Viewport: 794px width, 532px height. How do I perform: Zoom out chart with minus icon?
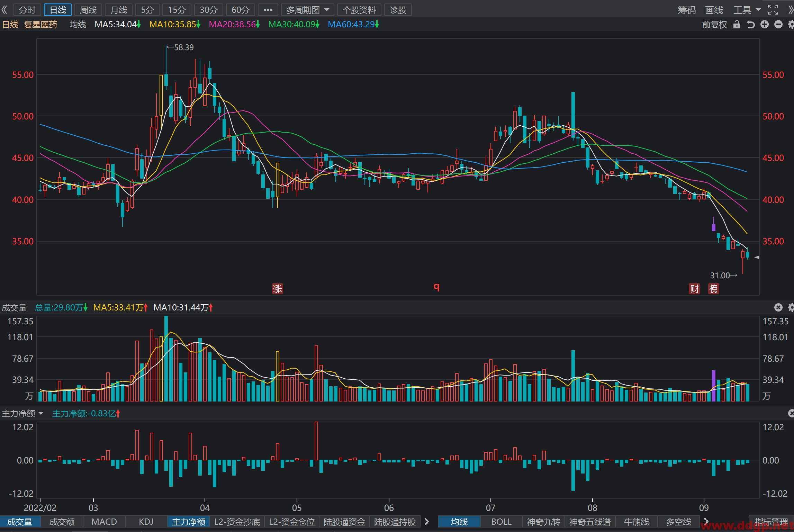click(x=778, y=25)
